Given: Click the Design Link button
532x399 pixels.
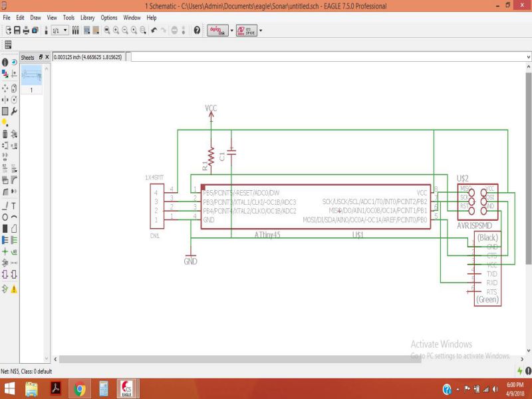Looking at the screenshot, I should pos(217,31).
